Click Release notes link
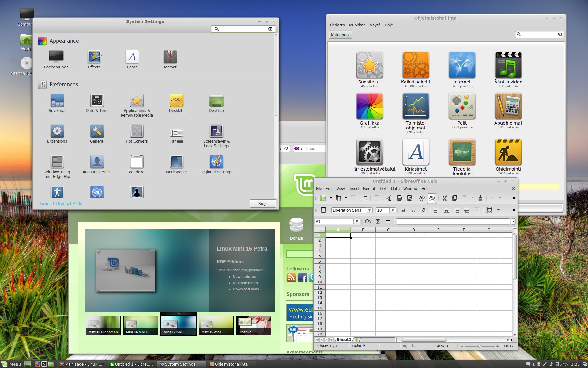 point(245,283)
